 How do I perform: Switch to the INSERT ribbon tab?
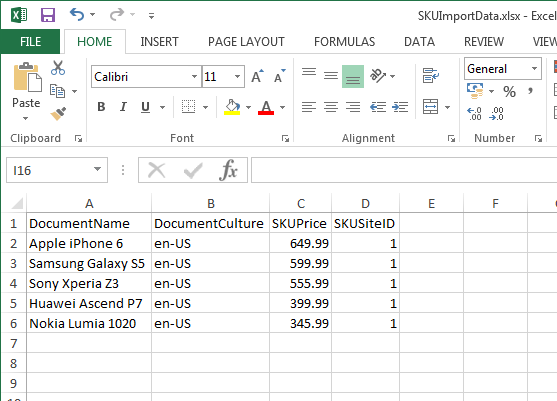click(x=159, y=42)
